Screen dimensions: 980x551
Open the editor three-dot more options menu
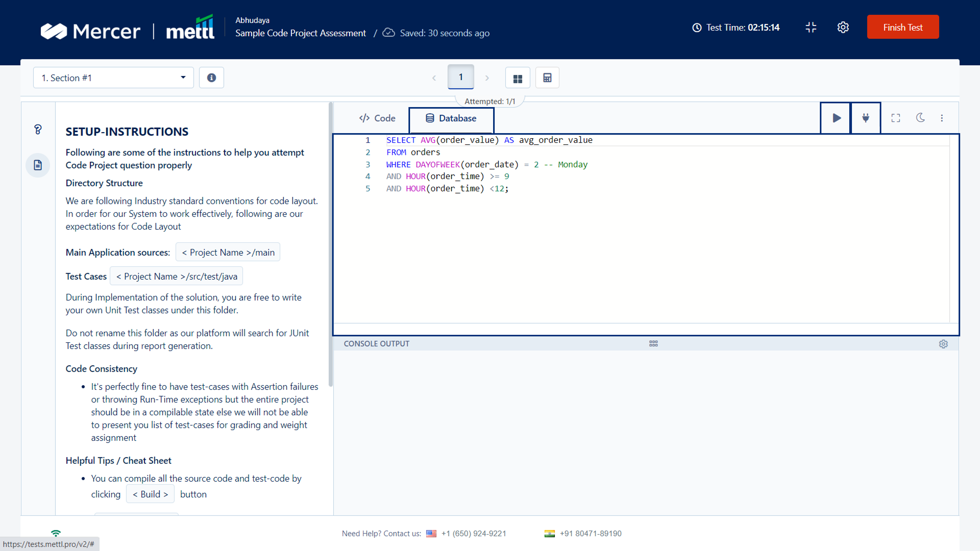point(942,118)
